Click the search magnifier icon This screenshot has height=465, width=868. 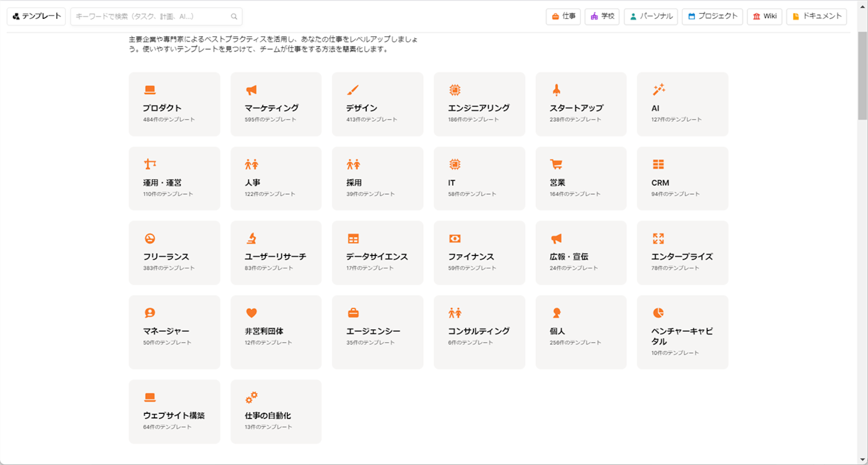(234, 17)
